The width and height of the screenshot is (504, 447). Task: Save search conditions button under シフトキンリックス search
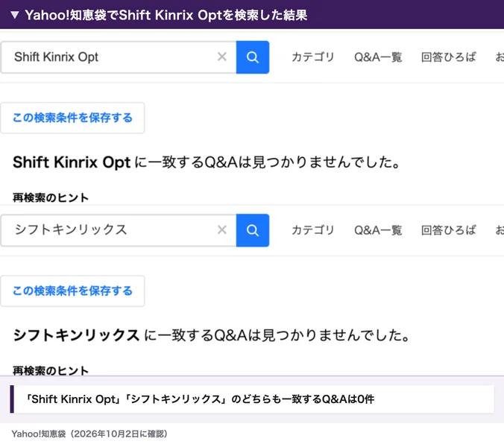pos(72,291)
